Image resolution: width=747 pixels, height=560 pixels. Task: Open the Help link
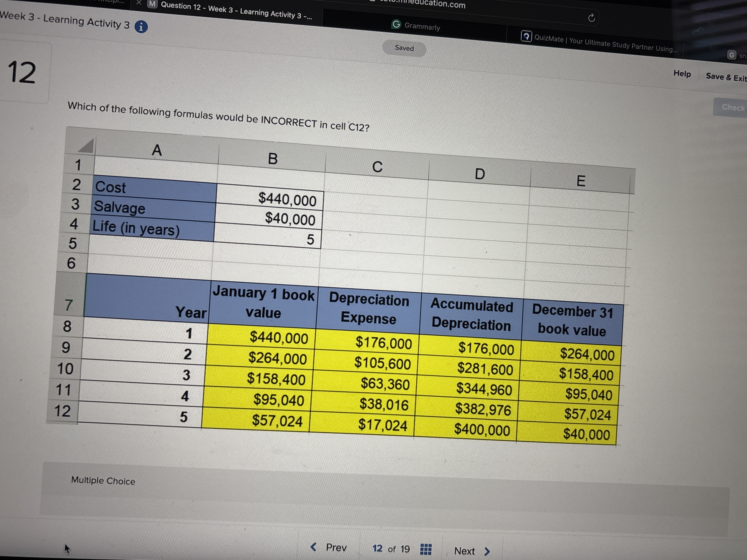[x=682, y=74]
